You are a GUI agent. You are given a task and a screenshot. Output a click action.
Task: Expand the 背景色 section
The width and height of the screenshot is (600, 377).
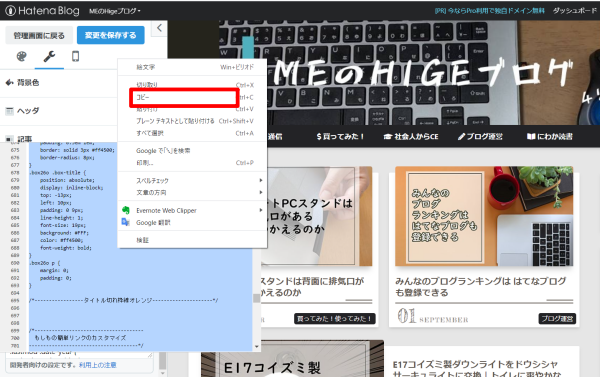coord(58,83)
